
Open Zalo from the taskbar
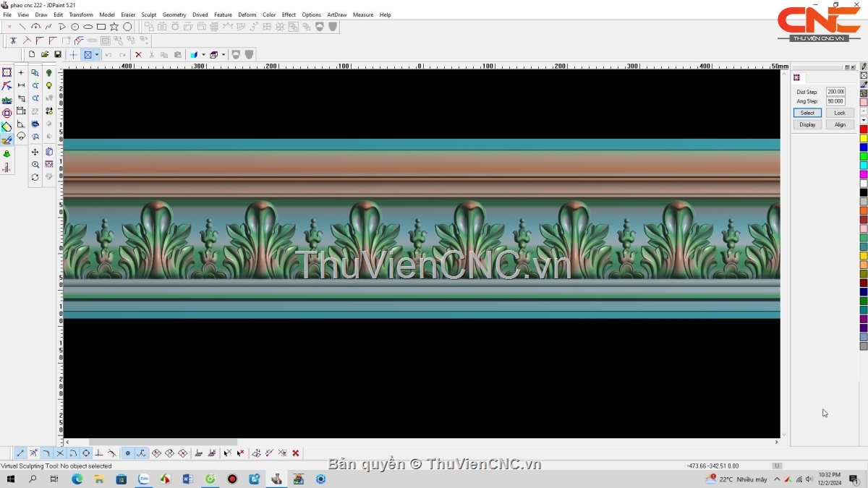(x=143, y=479)
